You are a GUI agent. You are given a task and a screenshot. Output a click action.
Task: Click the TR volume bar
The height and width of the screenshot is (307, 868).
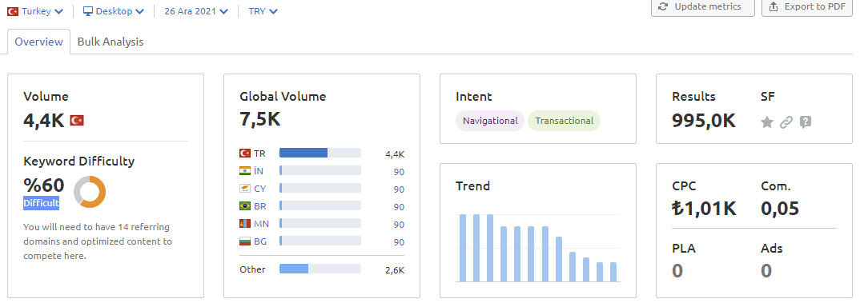[x=320, y=153]
